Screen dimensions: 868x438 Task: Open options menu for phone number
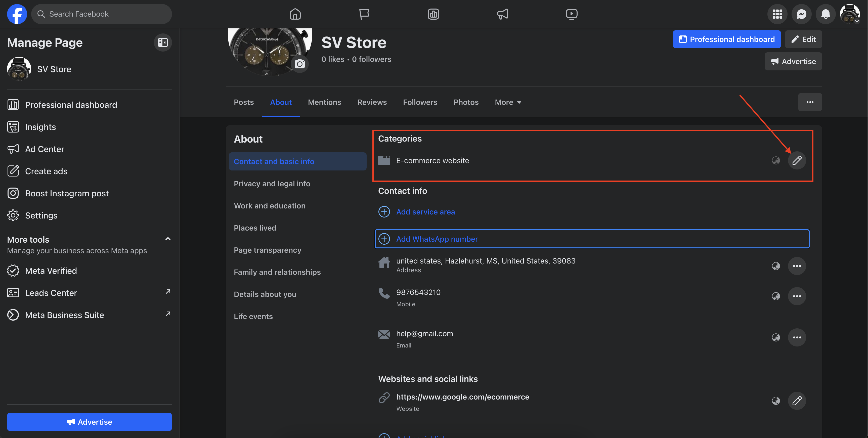point(797,296)
